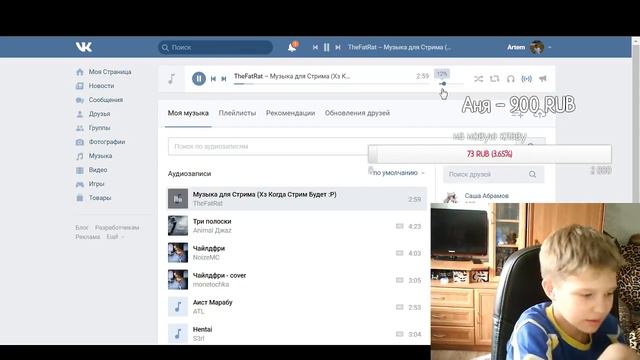640x360 pixels.
Task: Click the Artem profile avatar
Action: pyautogui.click(x=537, y=47)
